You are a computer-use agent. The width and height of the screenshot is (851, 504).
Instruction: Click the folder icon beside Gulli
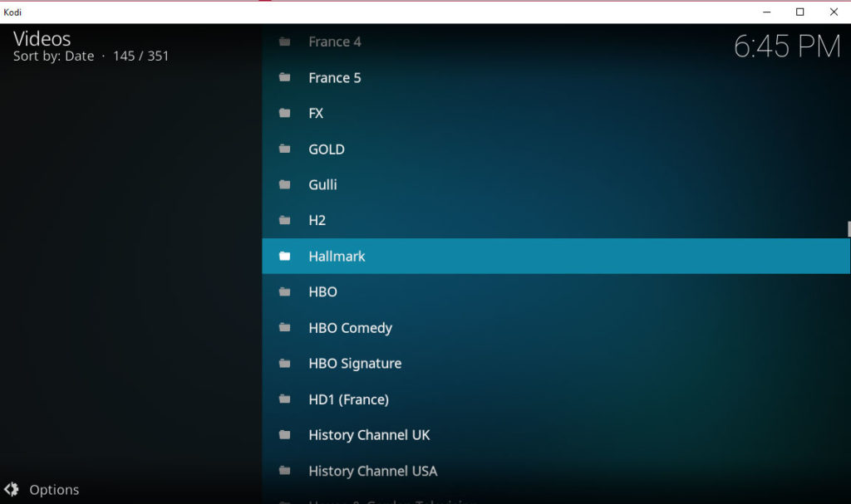click(284, 184)
